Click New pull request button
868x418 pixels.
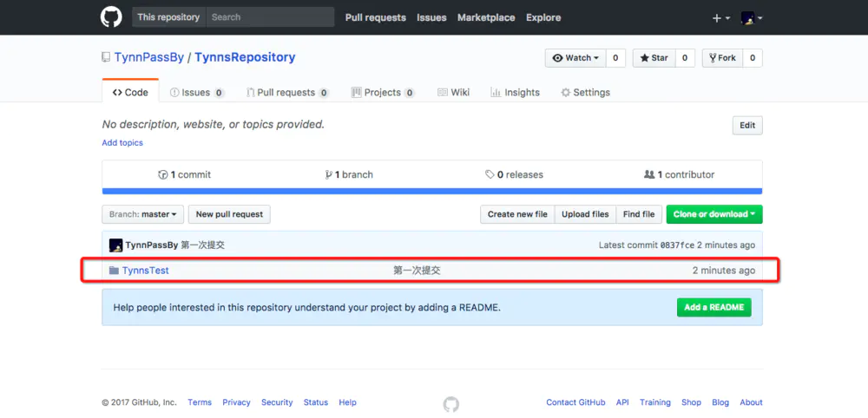229,214
